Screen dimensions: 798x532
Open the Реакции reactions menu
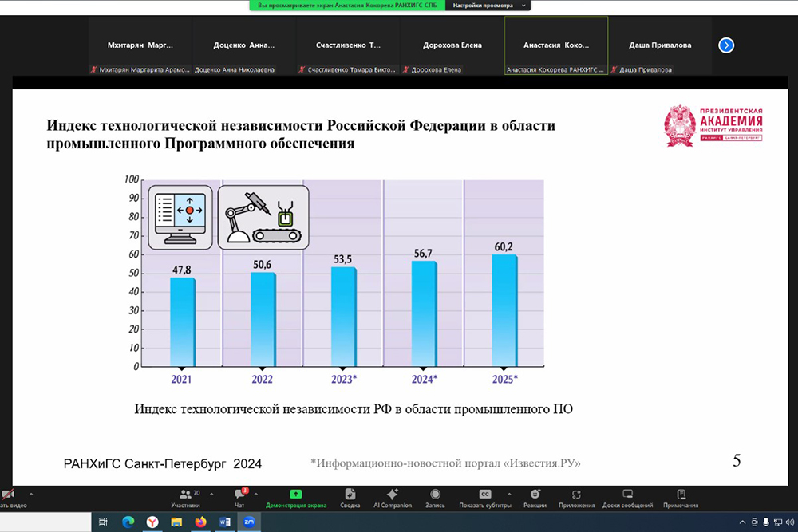click(535, 499)
